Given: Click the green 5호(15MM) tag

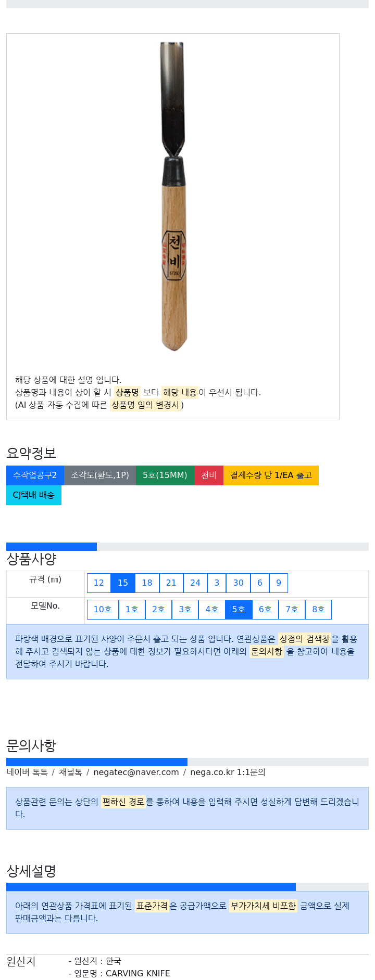Looking at the screenshot, I should pos(165,475).
